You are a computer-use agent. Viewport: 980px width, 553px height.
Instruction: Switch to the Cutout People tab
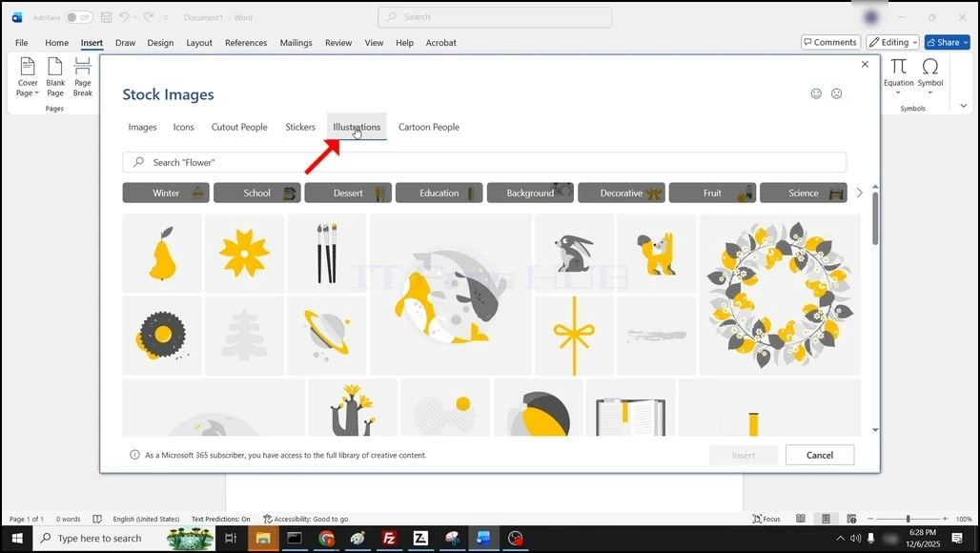239,127
